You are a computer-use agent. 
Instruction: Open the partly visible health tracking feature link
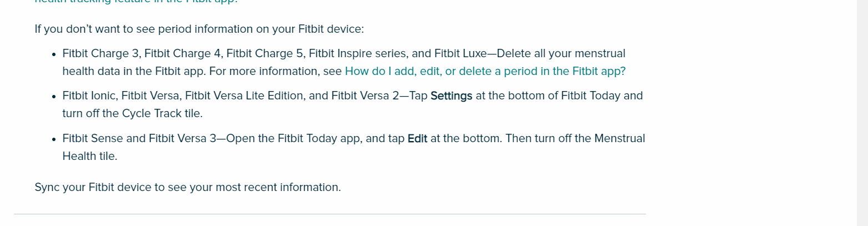coord(136,2)
